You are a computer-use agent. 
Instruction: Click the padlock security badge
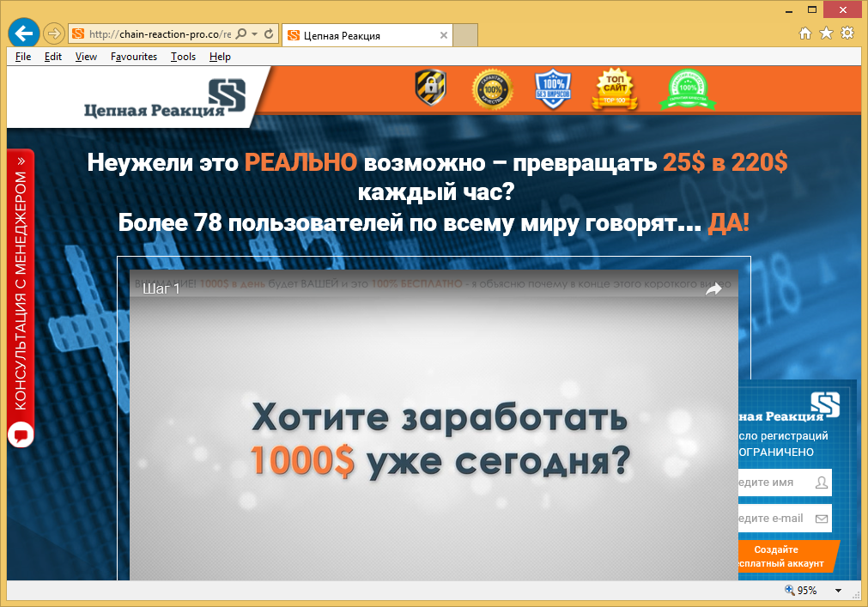[x=430, y=88]
